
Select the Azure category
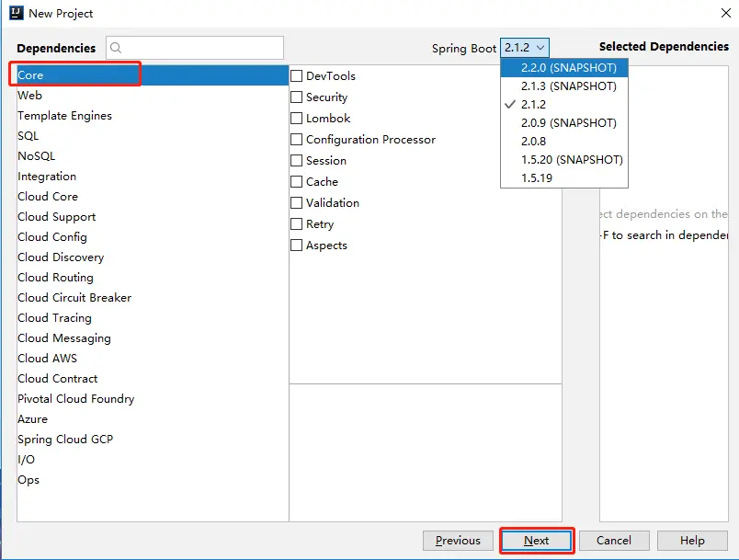coord(153,419)
